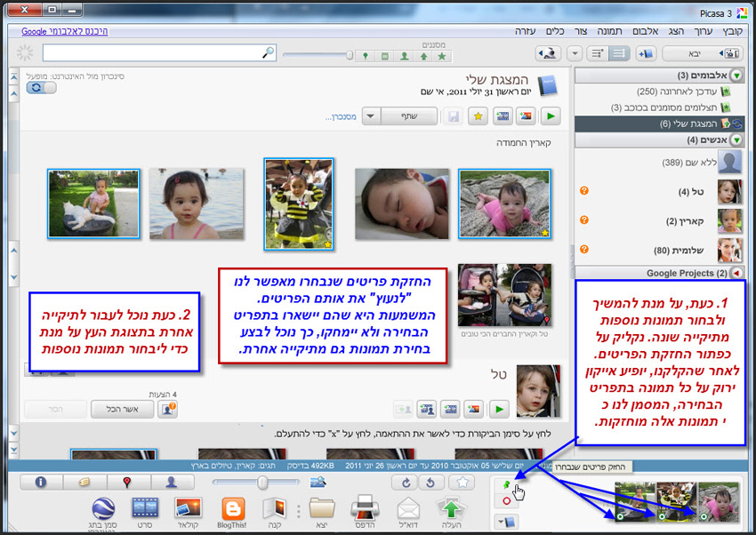Click the BlogThis! icon
Screen dimensions: 756x535
[x=232, y=514]
